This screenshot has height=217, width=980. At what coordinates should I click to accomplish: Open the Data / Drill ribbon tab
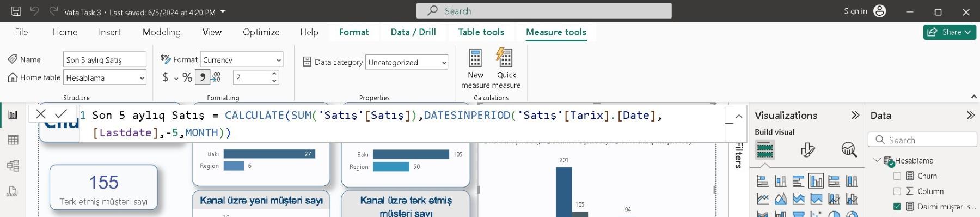pyautogui.click(x=413, y=32)
